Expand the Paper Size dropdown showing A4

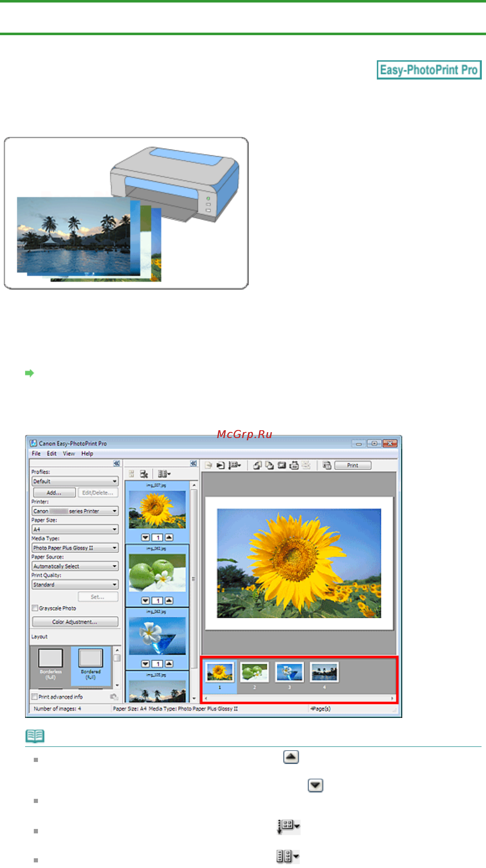[x=75, y=529]
